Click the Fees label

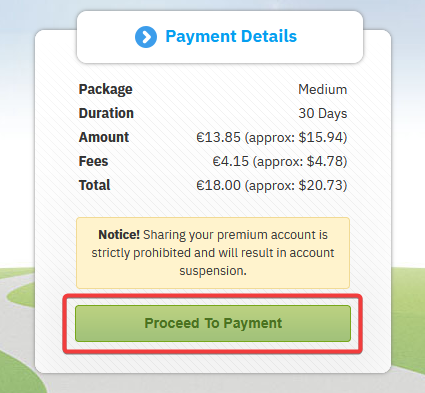pyautogui.click(x=93, y=161)
